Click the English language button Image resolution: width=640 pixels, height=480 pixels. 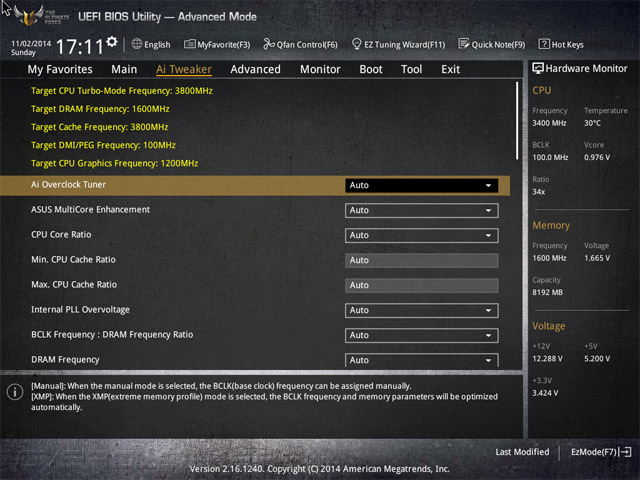(x=151, y=44)
